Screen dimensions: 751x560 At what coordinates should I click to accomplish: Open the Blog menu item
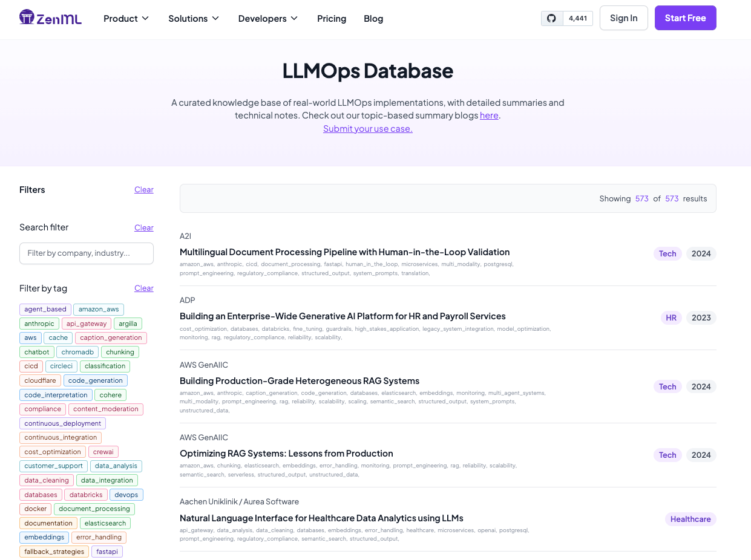(x=373, y=19)
